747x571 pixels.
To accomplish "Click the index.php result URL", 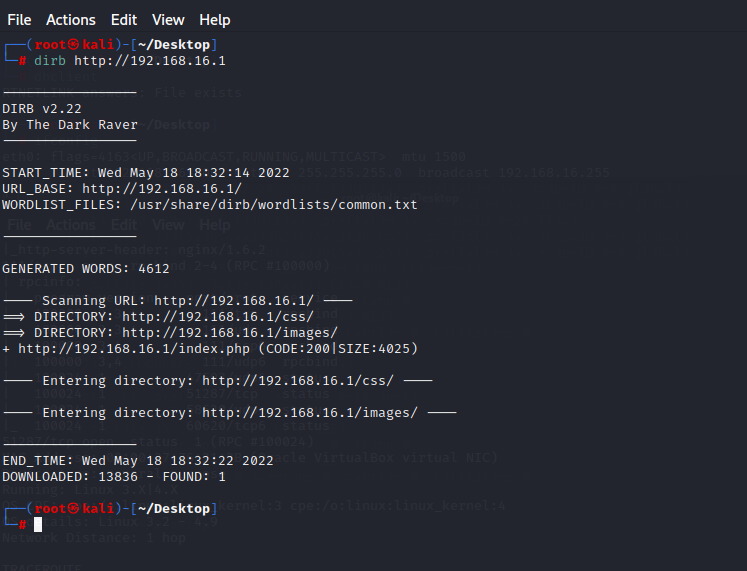I will [134, 349].
